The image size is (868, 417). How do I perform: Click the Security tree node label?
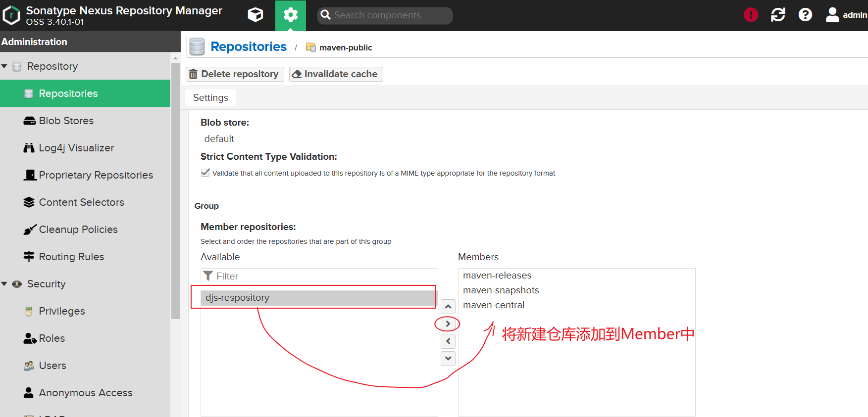pos(47,284)
